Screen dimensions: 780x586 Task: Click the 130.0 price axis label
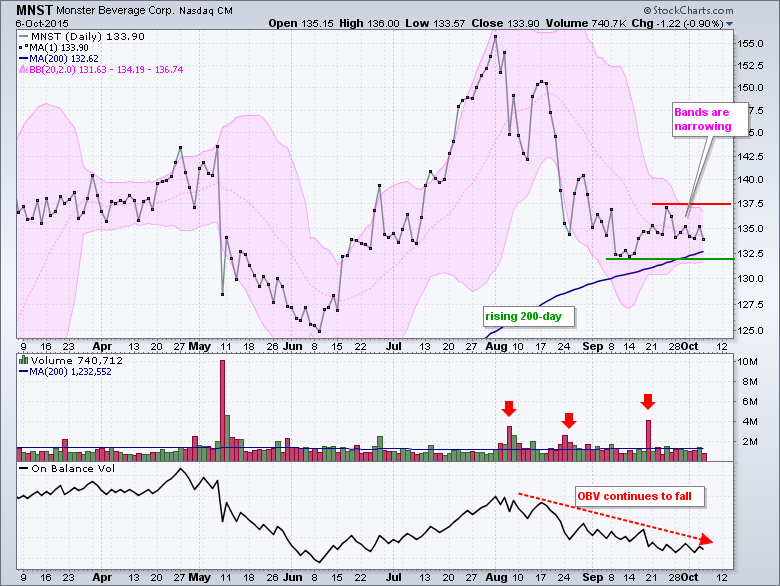(750, 279)
